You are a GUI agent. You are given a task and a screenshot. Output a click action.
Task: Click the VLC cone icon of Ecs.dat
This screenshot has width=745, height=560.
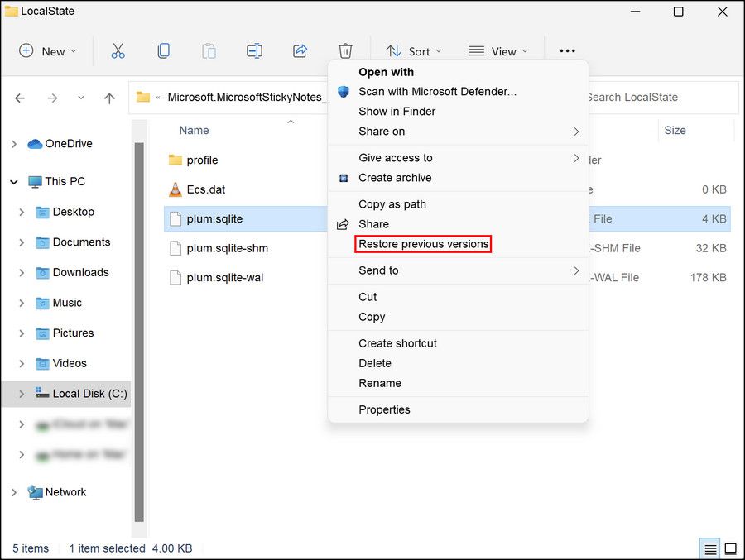[x=175, y=189]
